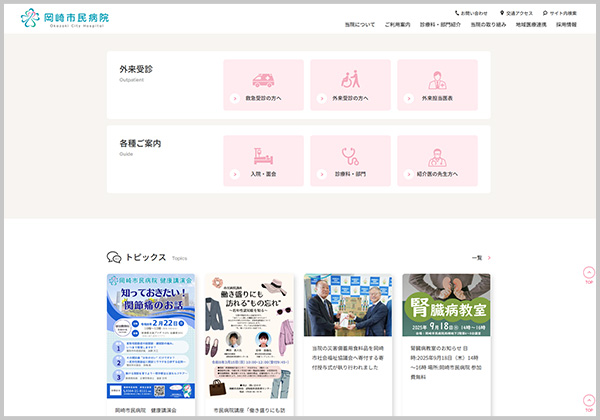The height and width of the screenshot is (420, 600).
Task: Open お問い合わせ contact link
Action: coord(473,12)
